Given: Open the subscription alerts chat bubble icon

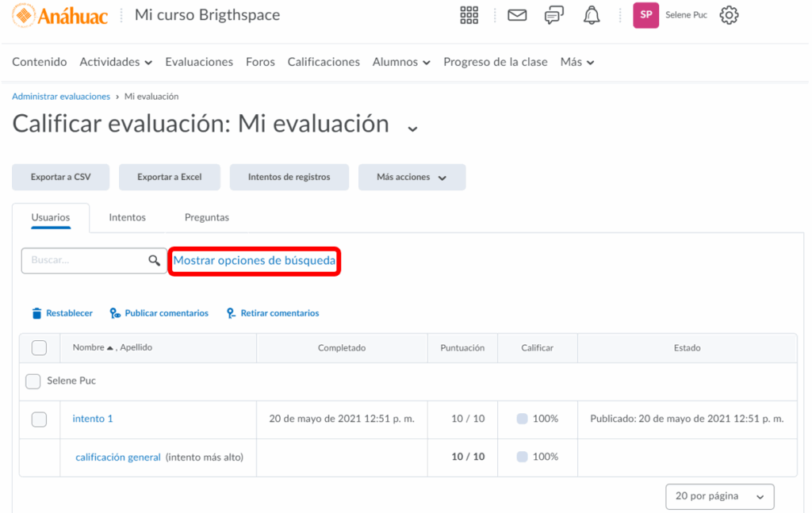Looking at the screenshot, I should pos(554,15).
